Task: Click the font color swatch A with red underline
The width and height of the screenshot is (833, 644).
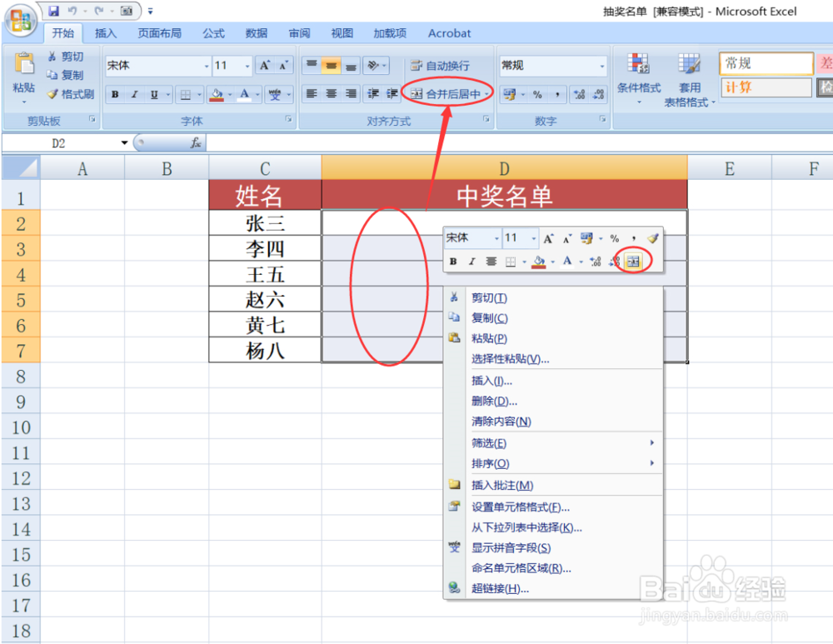Action: [244, 94]
